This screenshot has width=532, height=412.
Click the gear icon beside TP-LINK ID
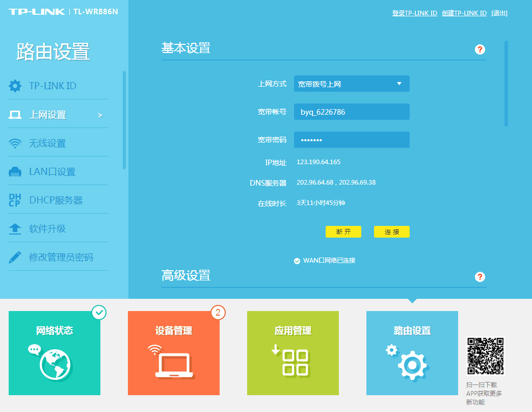(15, 86)
